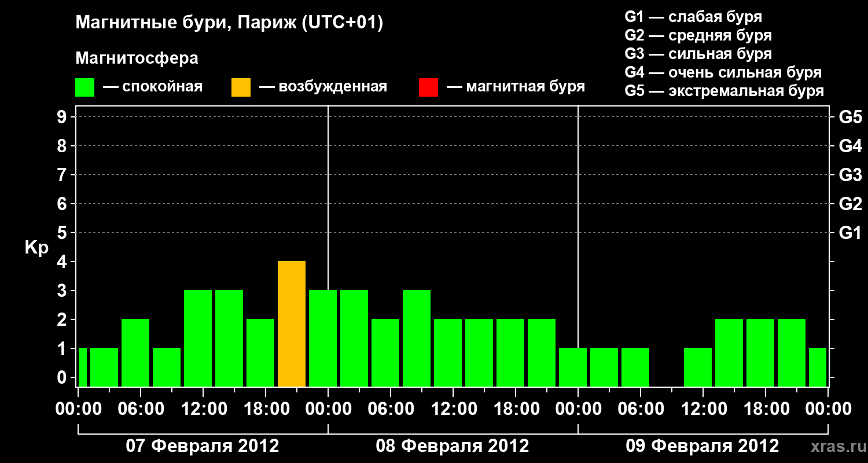Click 'G2 — средняя буря' legend line
Viewport: 868px width, 463px height.
point(698,35)
